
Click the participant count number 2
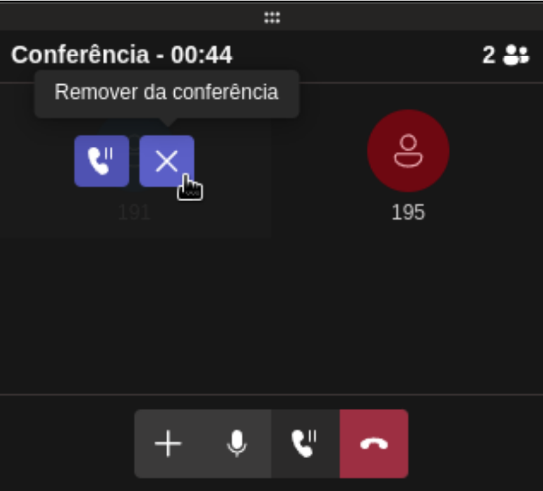coord(489,55)
